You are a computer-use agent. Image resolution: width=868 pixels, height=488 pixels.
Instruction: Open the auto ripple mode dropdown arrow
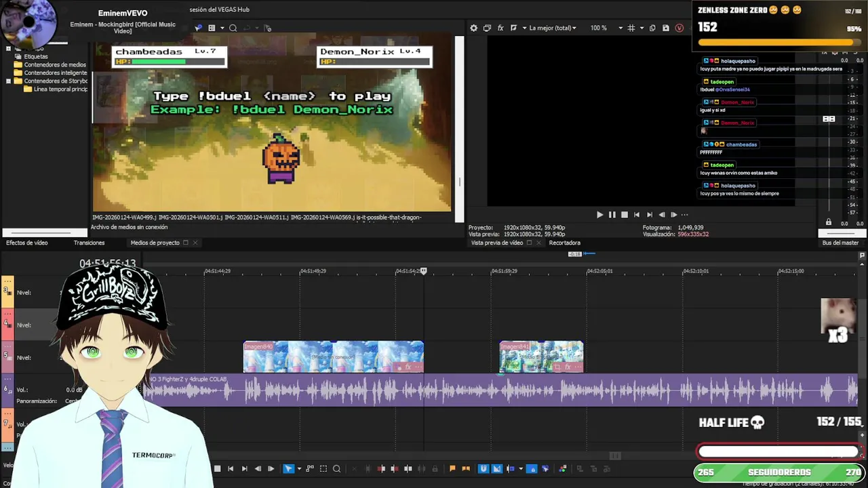click(x=521, y=468)
